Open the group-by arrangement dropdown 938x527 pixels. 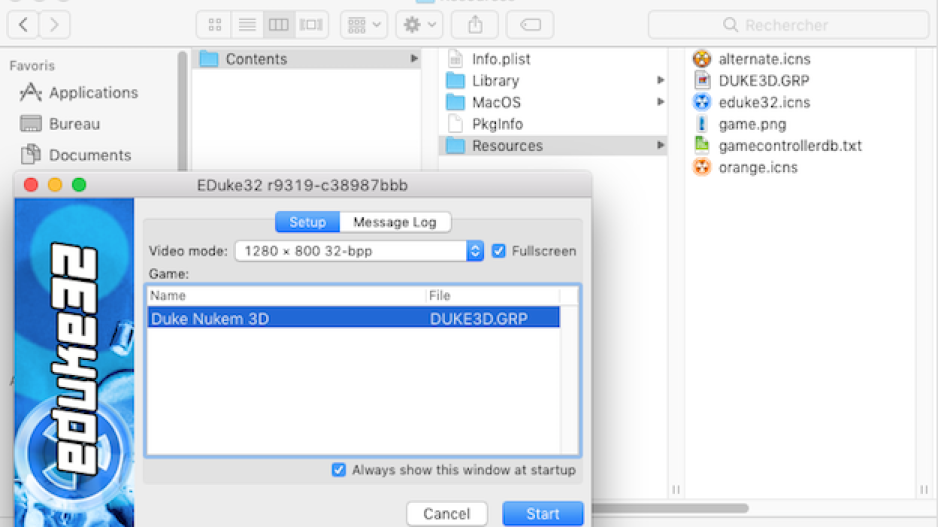click(364, 25)
